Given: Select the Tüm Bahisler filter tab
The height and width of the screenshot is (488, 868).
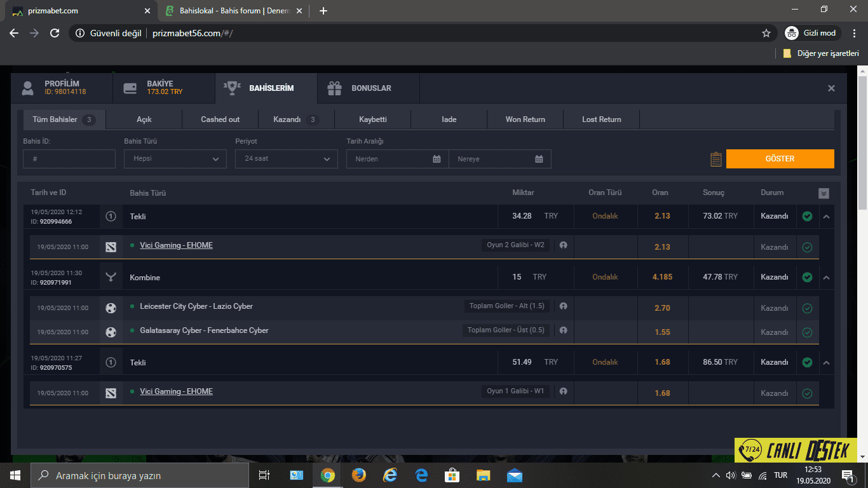Looking at the screenshot, I should [x=64, y=119].
